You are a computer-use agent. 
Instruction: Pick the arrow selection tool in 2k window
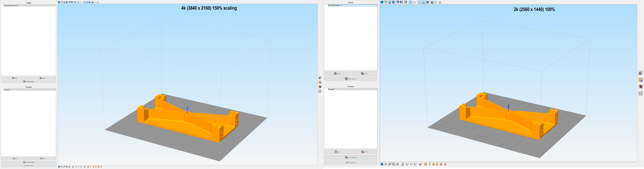382,164
